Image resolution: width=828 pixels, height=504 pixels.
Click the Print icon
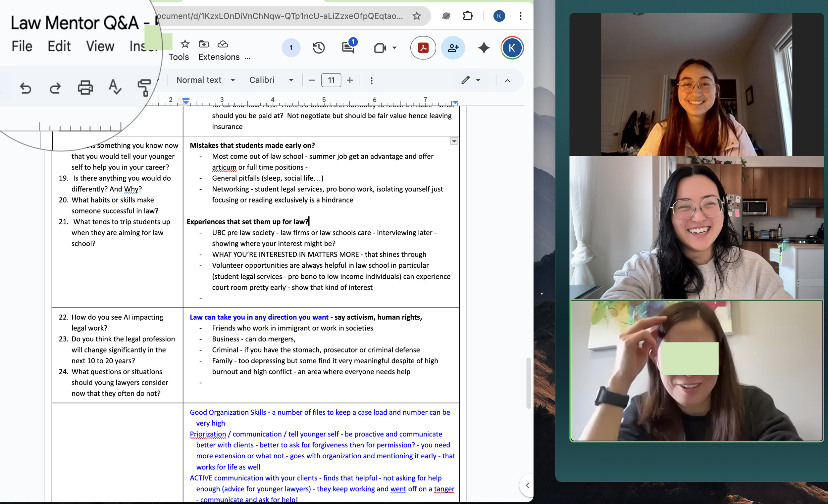[x=85, y=87]
